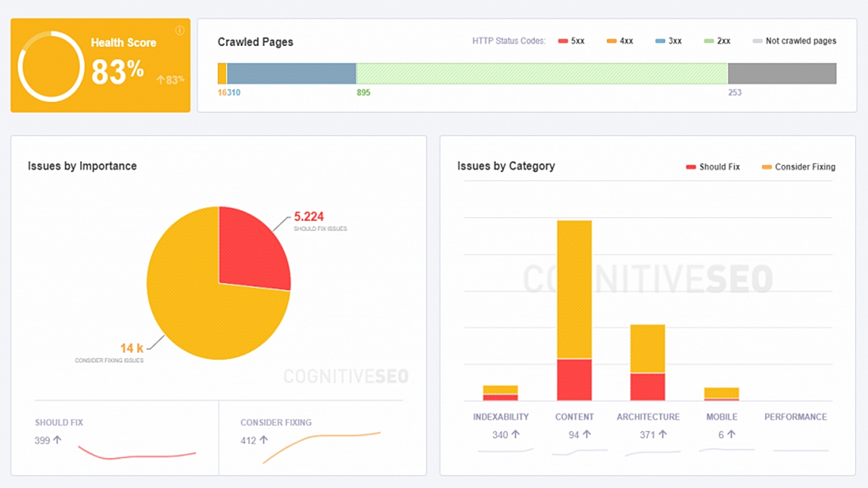This screenshot has height=488, width=868.
Task: Select the INDEXABILITY category label
Action: click(x=501, y=417)
